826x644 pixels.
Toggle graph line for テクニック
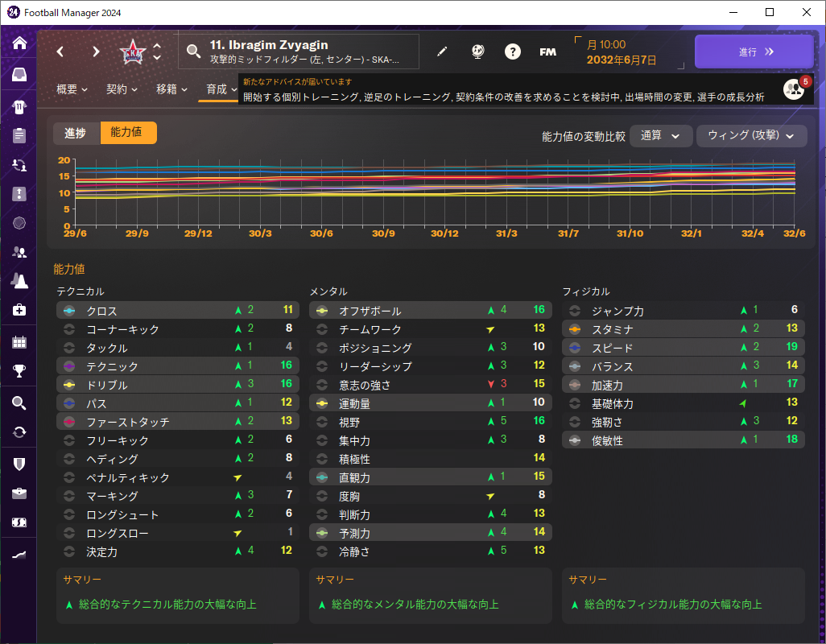[x=69, y=366]
